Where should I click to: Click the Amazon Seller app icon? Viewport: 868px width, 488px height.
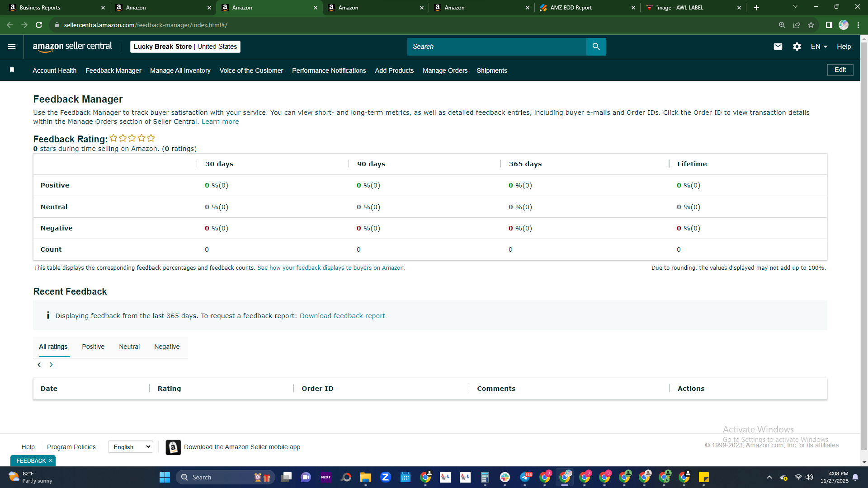(x=173, y=447)
